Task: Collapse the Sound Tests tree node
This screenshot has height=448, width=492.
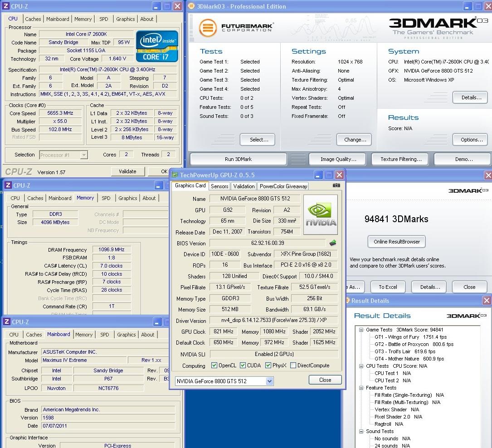Action: point(361,431)
